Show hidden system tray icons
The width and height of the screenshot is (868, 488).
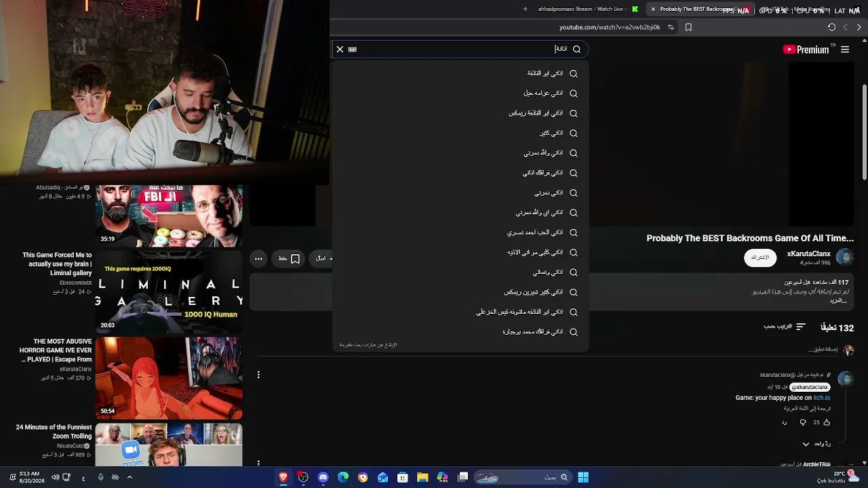click(130, 477)
